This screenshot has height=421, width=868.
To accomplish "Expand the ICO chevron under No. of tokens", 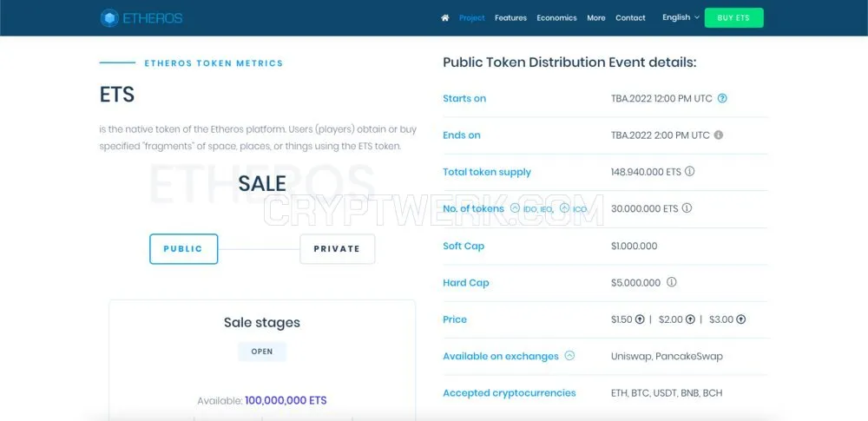I will tap(564, 208).
